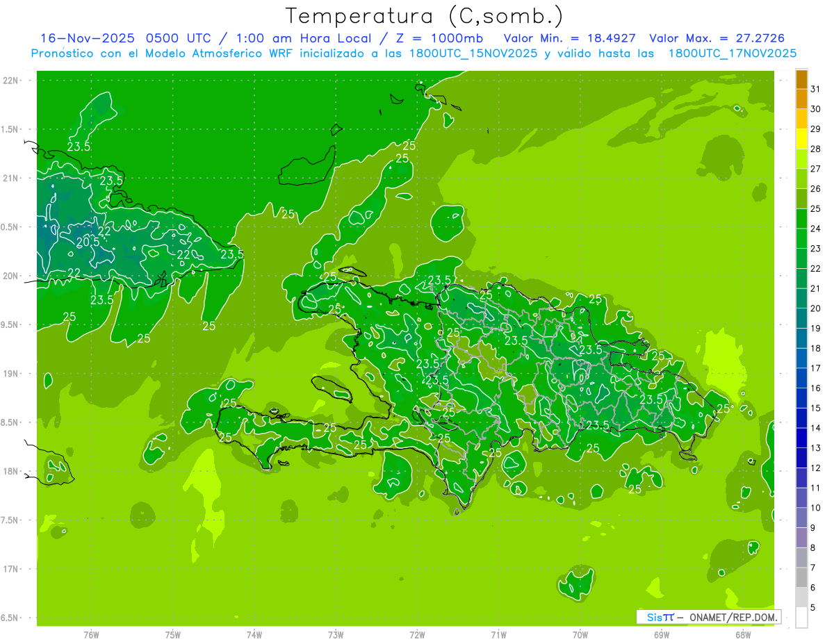Pick the lime swatch between 27 and 28
Viewport: 834px width, 644px height.
[801, 159]
